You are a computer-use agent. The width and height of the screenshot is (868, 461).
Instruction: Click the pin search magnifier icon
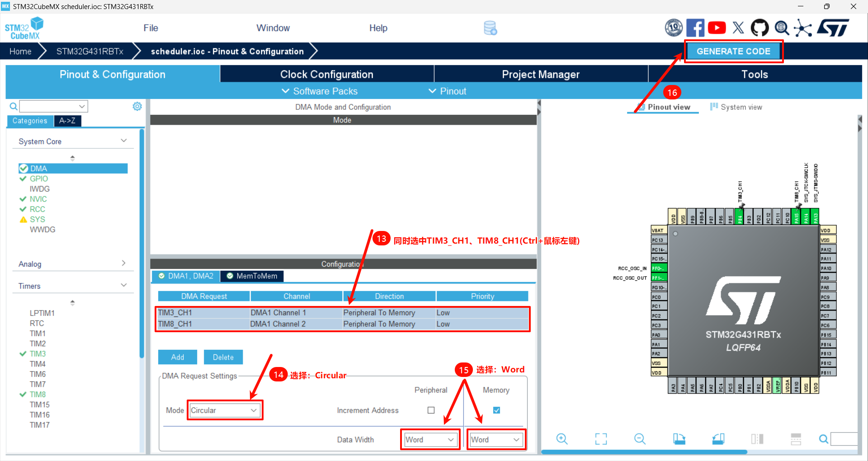[x=824, y=439]
